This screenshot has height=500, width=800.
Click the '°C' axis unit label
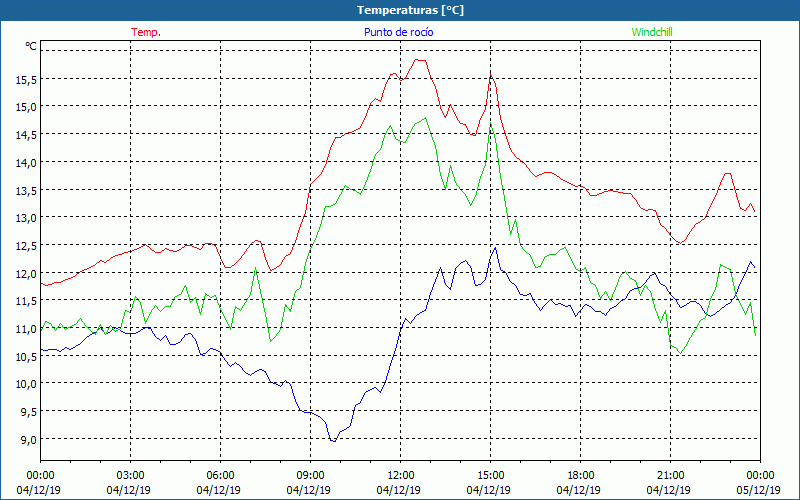31,46
